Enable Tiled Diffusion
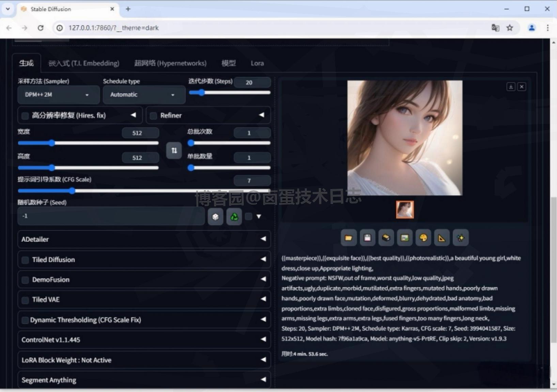557x392 pixels. [25, 260]
